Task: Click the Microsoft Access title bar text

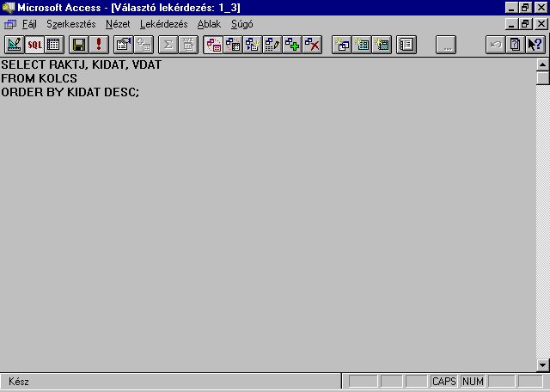Action: point(129,8)
